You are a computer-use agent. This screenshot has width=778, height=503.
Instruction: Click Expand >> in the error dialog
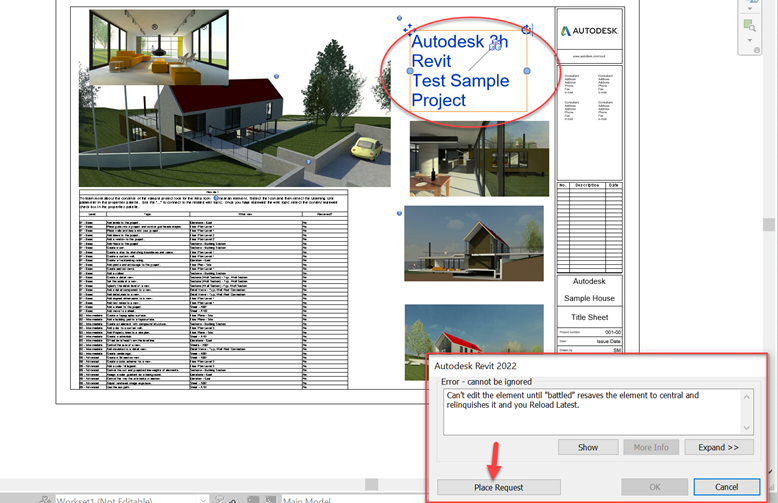point(718,447)
